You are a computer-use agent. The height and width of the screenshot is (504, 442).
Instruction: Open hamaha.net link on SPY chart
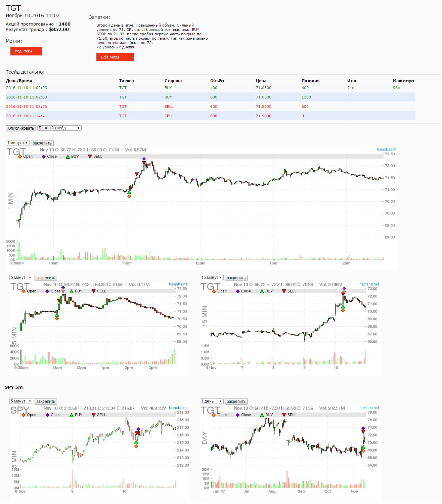coord(179,408)
